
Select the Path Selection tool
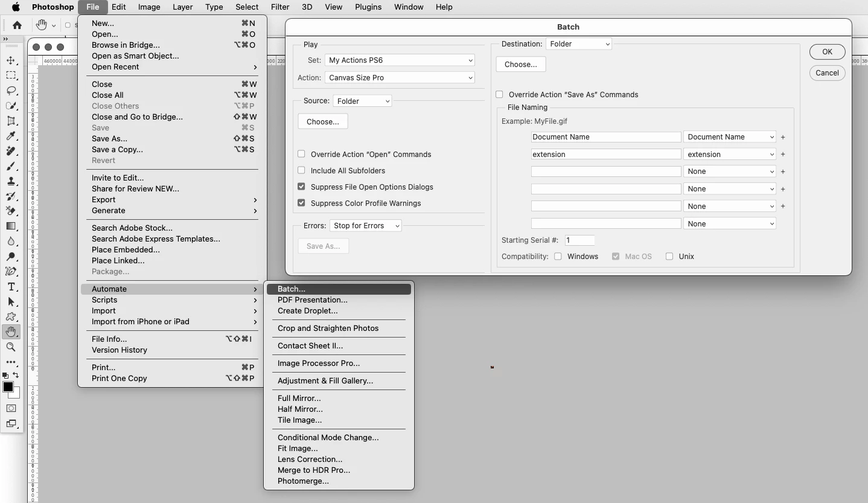tap(11, 301)
